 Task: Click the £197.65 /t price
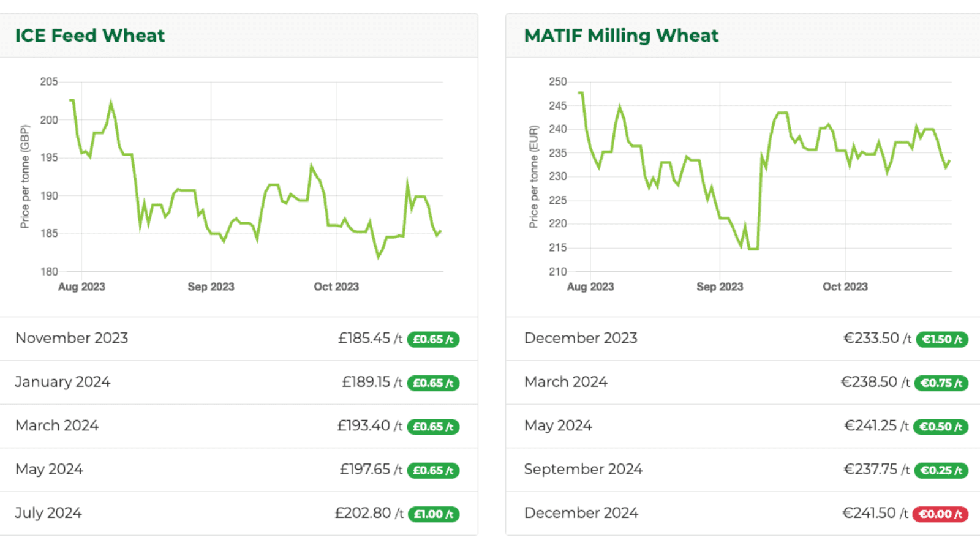point(371,470)
